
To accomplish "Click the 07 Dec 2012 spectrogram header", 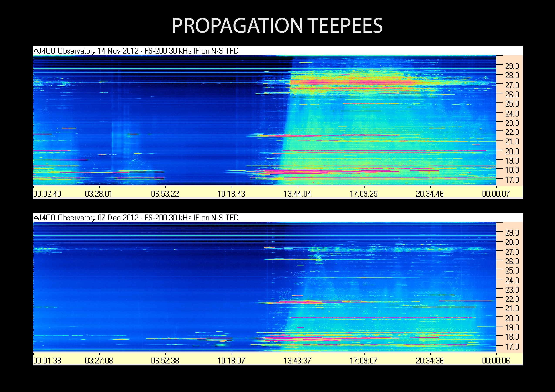I will (136, 218).
